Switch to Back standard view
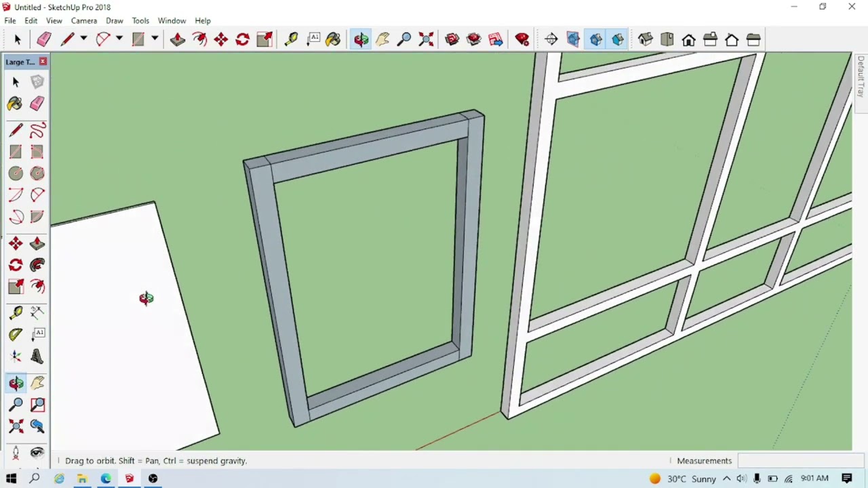This screenshot has height=488, width=868. 732,39
